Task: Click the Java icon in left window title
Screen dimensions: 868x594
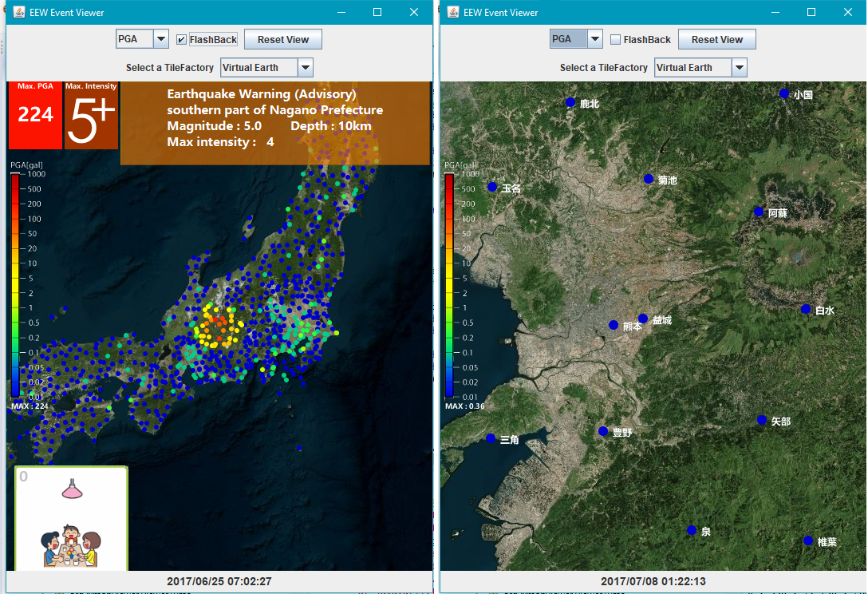Action: 19,12
